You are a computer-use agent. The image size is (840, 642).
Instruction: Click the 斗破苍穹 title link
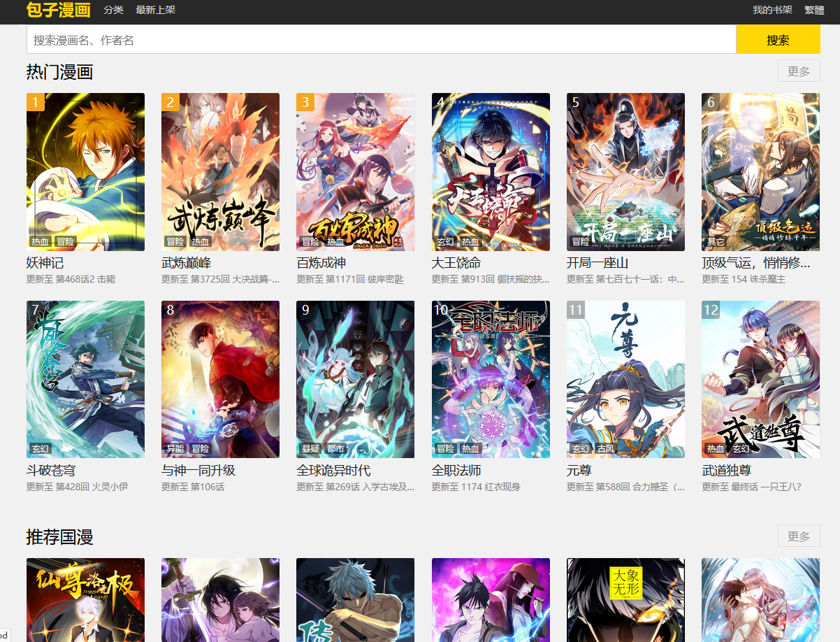click(x=51, y=471)
